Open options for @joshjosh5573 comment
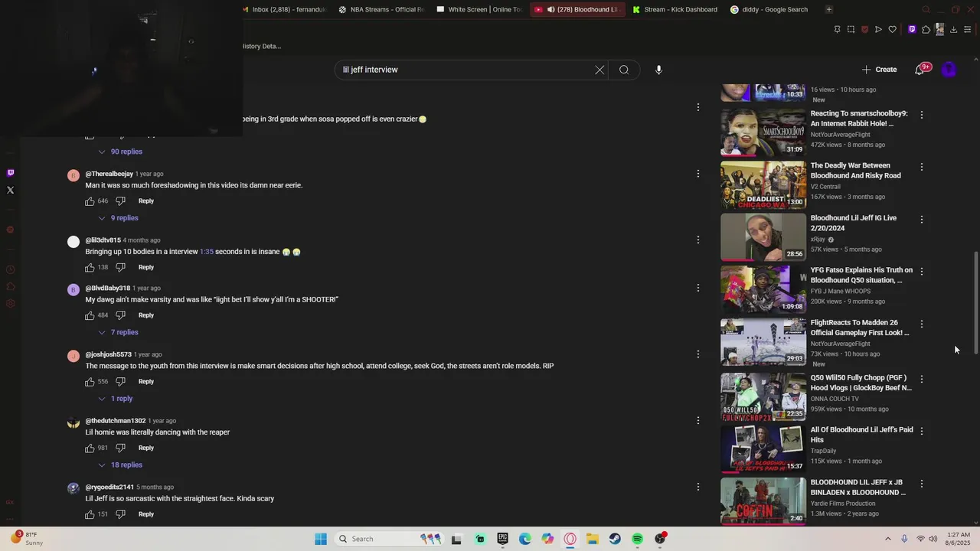Viewport: 980px width, 551px height. click(697, 354)
